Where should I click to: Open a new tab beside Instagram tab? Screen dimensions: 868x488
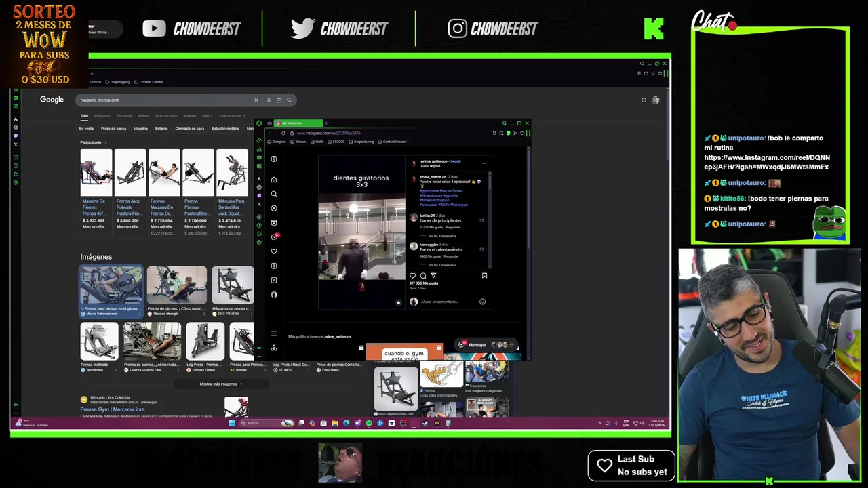[326, 123]
